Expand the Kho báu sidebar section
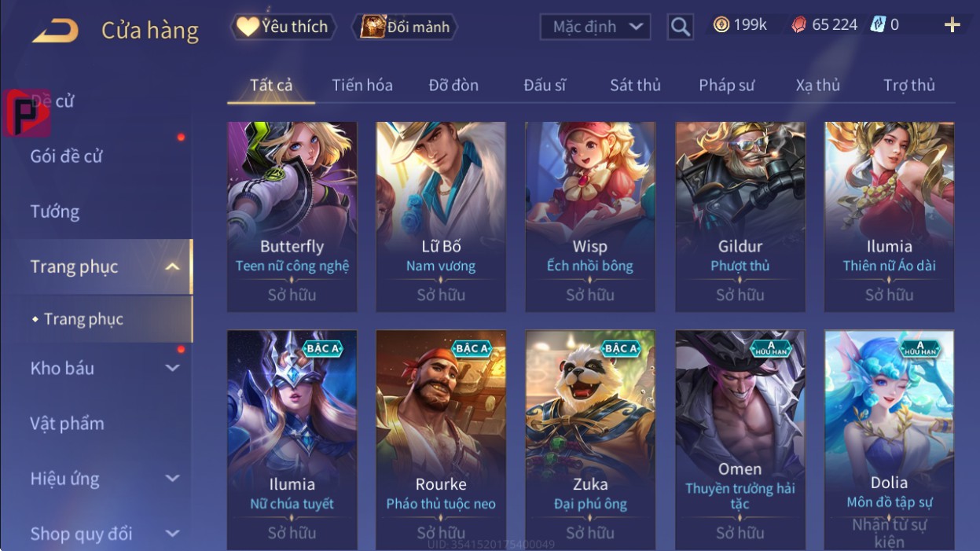980x551 pixels. pos(173,368)
